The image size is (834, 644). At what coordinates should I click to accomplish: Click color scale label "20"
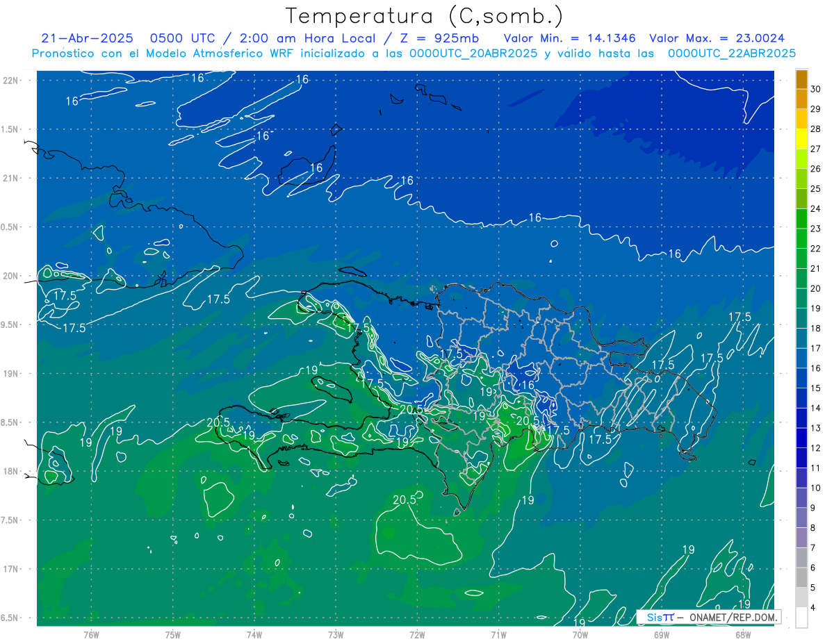[817, 288]
